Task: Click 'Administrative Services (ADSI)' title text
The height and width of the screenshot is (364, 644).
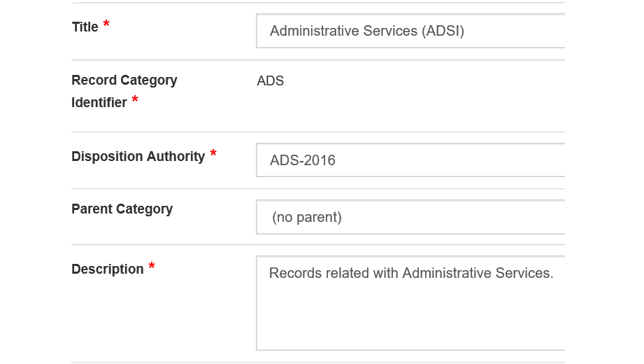Action: 367,31
